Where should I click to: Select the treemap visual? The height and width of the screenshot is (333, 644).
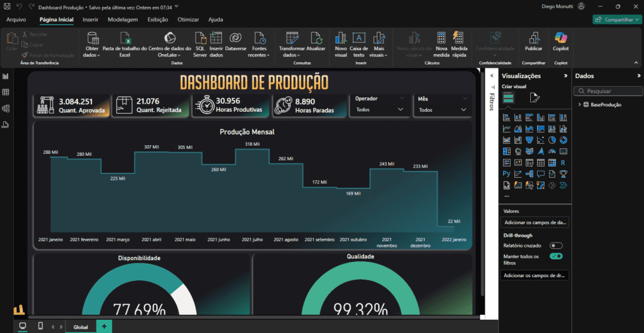pyautogui.click(x=507, y=151)
